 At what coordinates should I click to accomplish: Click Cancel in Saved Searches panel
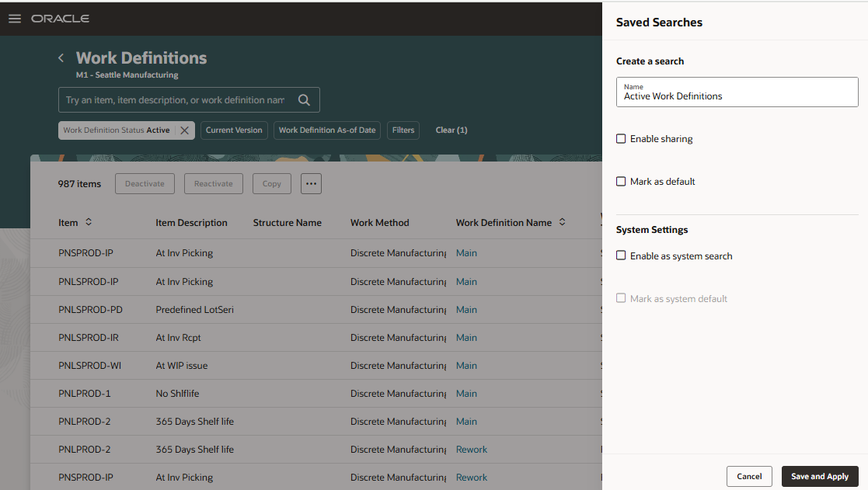749,476
